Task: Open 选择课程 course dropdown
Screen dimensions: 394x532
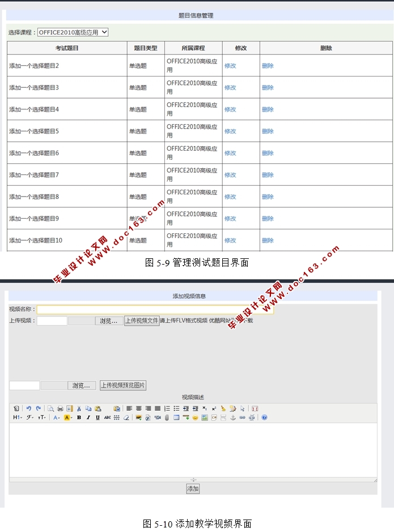Action: pos(73,32)
